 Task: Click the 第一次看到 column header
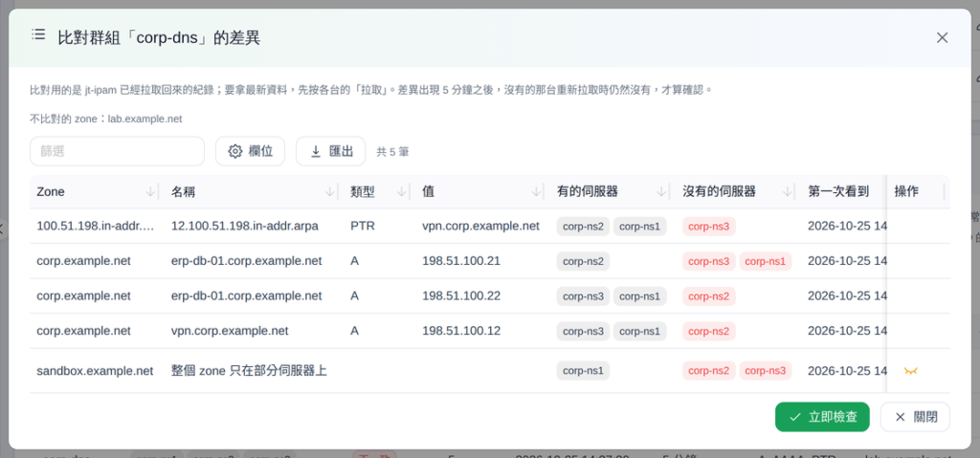tap(838, 192)
